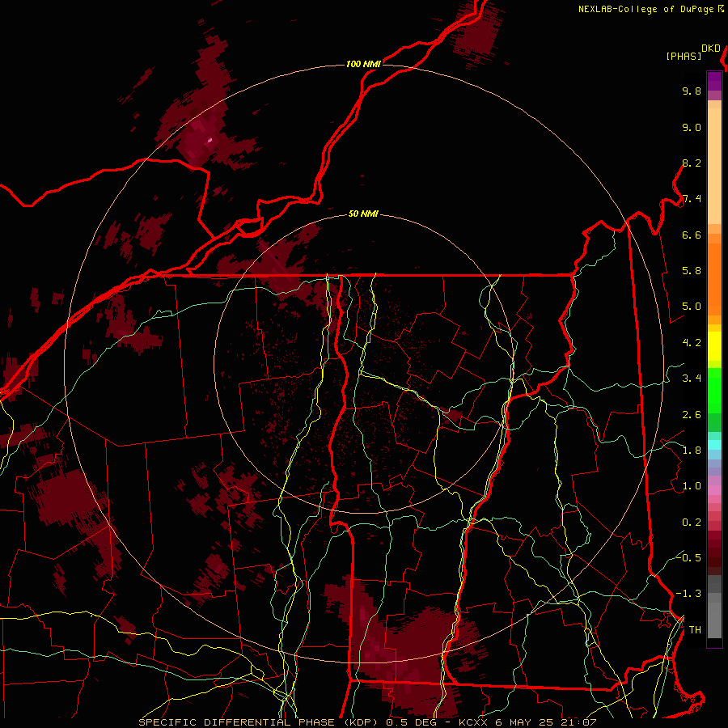
Task: Click the 4.2 value on the color scale
Action: click(x=692, y=343)
